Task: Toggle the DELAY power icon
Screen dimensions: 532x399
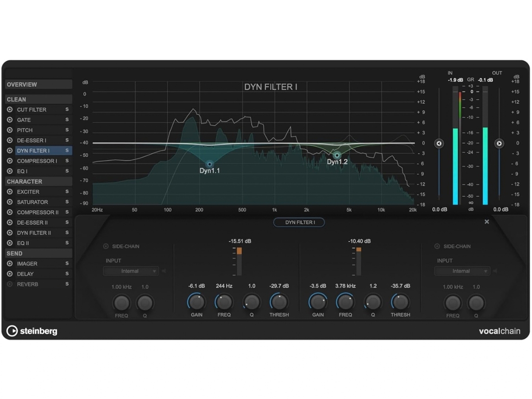Action: pyautogui.click(x=10, y=274)
